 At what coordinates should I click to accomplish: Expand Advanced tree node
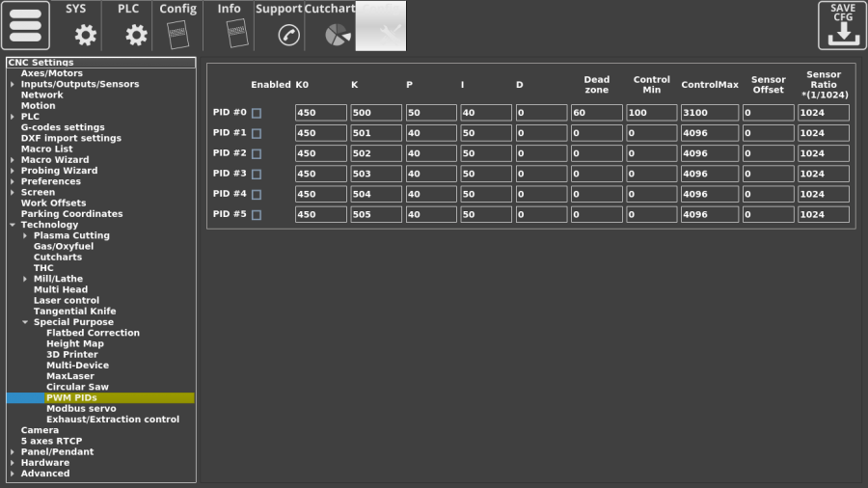[x=13, y=474]
